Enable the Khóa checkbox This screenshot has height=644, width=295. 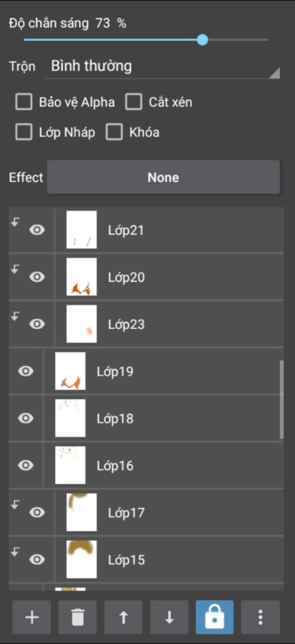pyautogui.click(x=114, y=132)
